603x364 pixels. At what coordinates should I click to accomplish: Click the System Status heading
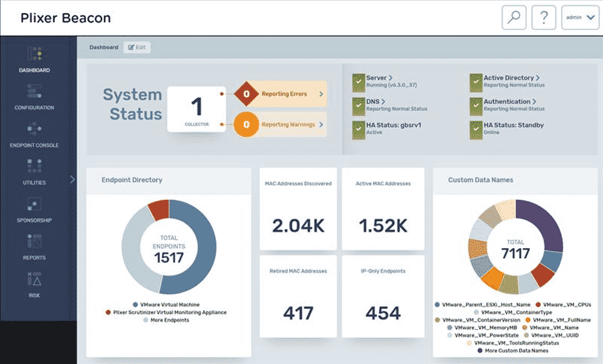point(132,104)
